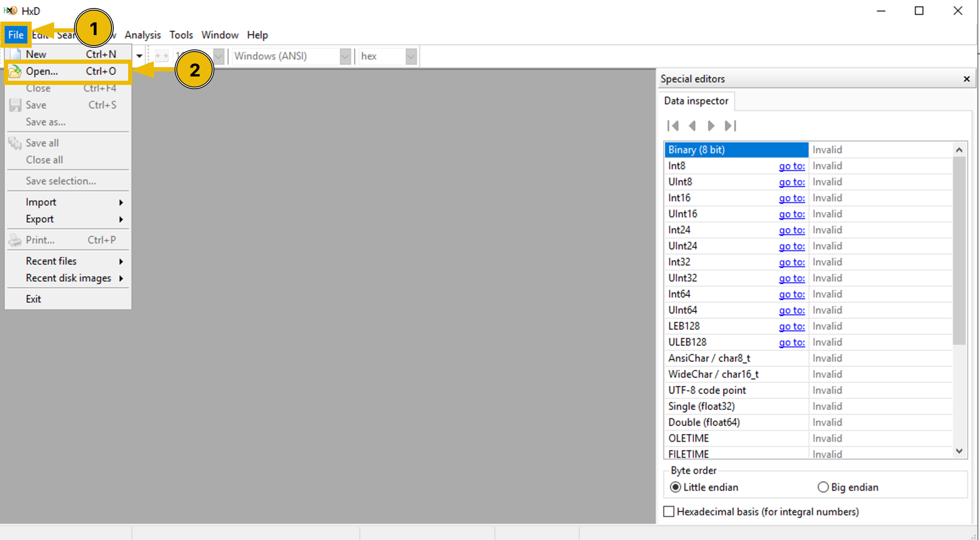Click the New document icon in File menu
Image resolution: width=980 pixels, height=540 pixels.
point(16,54)
